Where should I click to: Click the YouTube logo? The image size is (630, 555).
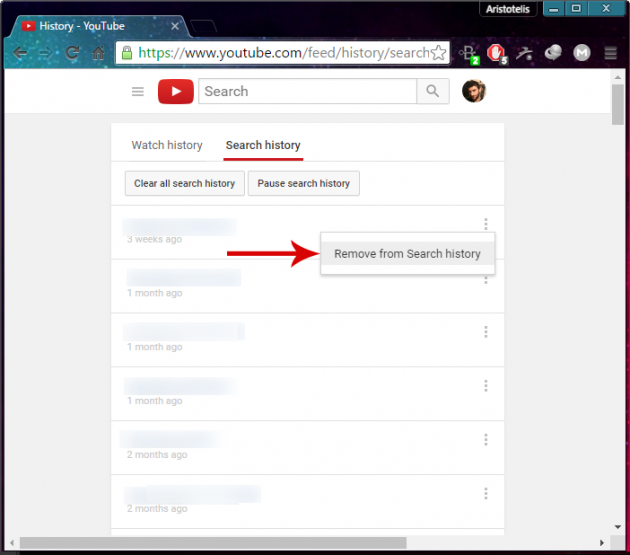[x=176, y=92]
